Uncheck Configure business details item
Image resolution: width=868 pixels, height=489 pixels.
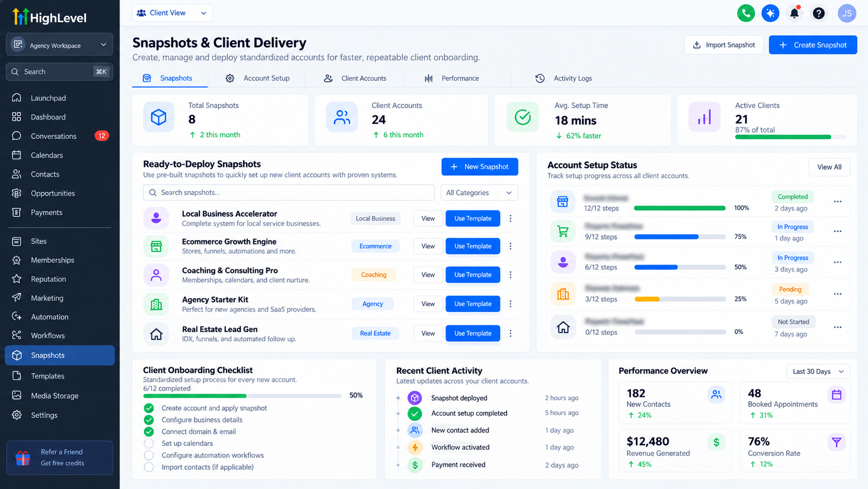click(148, 419)
